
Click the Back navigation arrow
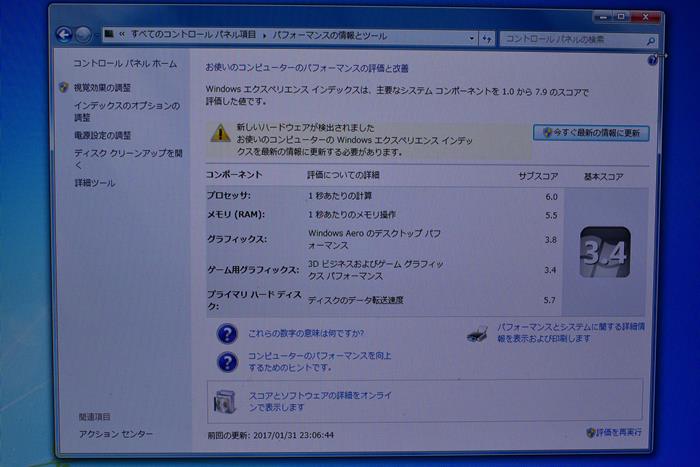(x=64, y=34)
